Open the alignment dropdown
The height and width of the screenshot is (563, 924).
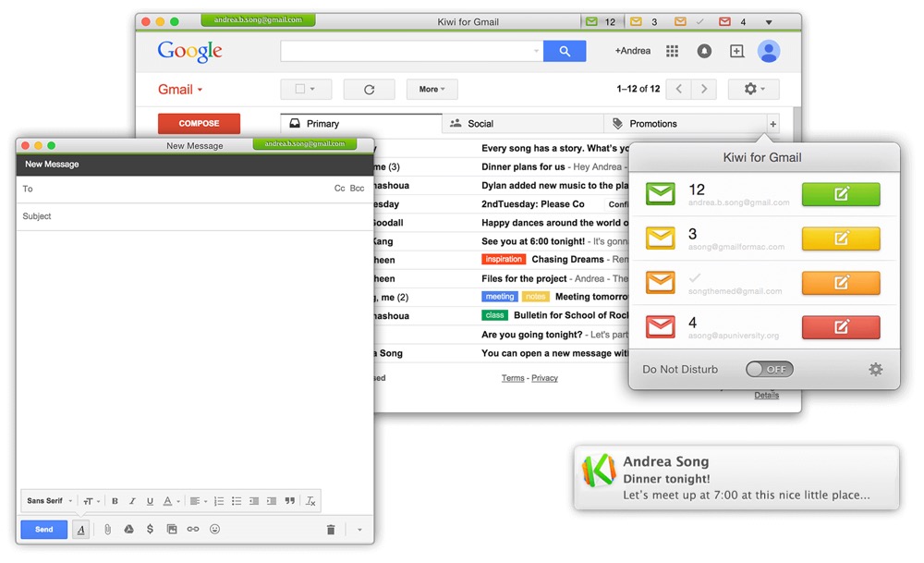click(x=198, y=501)
